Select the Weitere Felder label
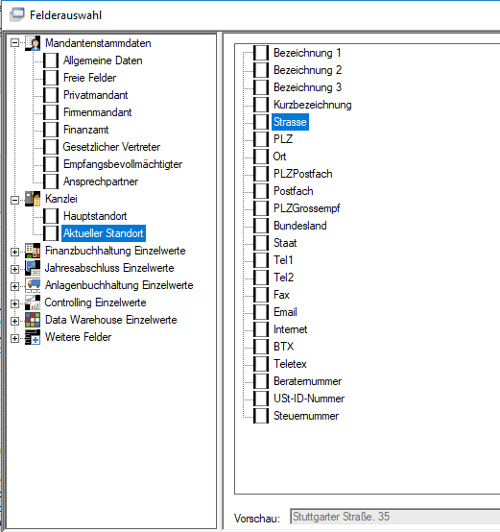 78,337
